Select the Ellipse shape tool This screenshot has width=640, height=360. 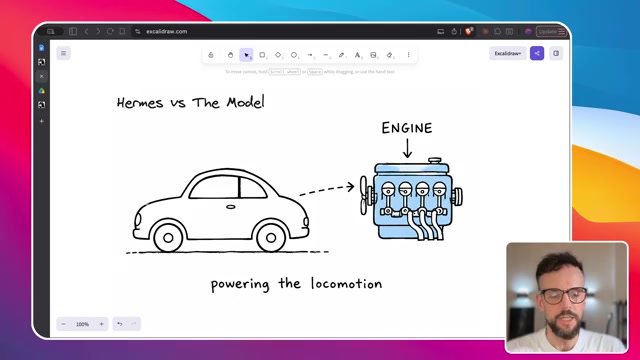coord(294,55)
